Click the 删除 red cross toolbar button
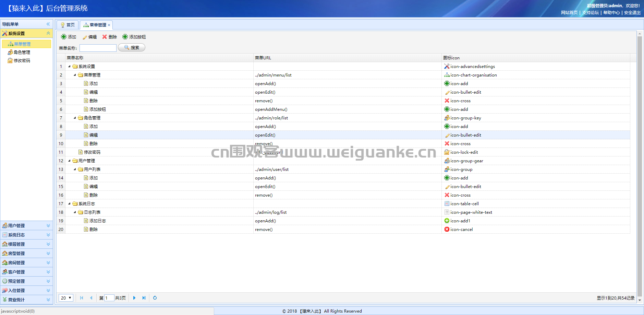 click(110, 37)
